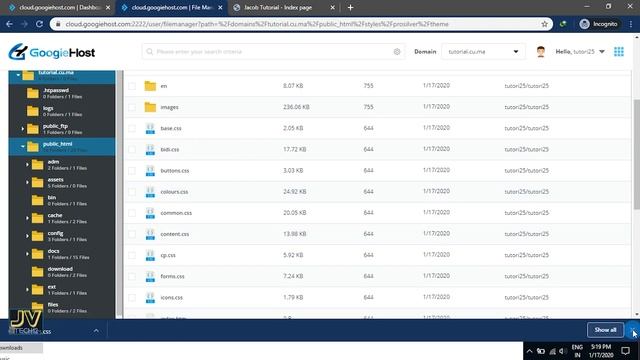Click the base.css file icon
This screenshot has height=360, width=640.
(150, 128)
